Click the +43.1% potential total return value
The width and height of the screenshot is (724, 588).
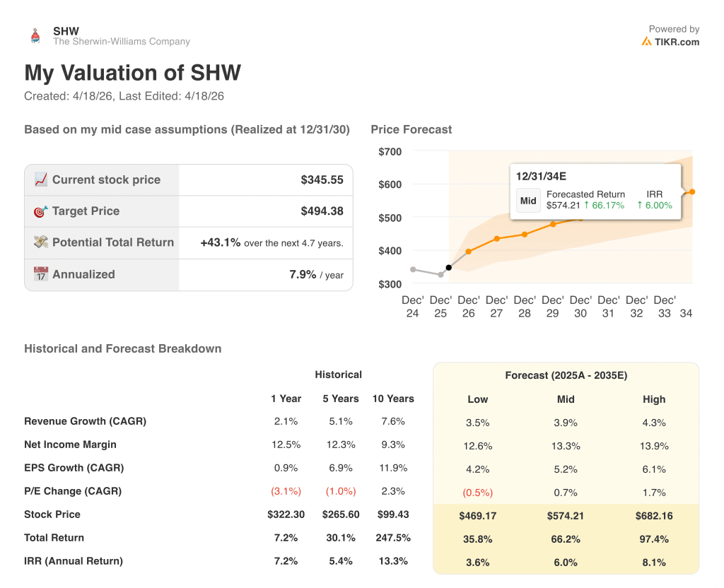[x=221, y=242]
